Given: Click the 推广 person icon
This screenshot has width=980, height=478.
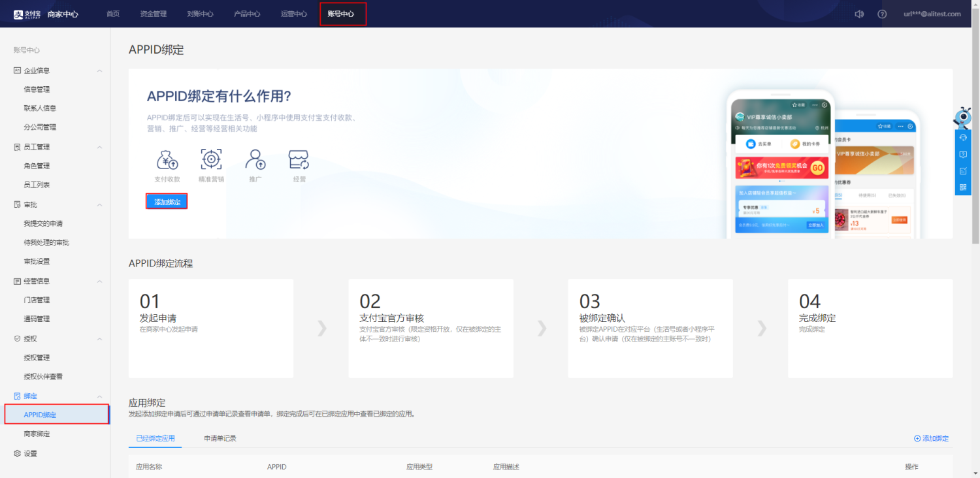Looking at the screenshot, I should (x=255, y=159).
